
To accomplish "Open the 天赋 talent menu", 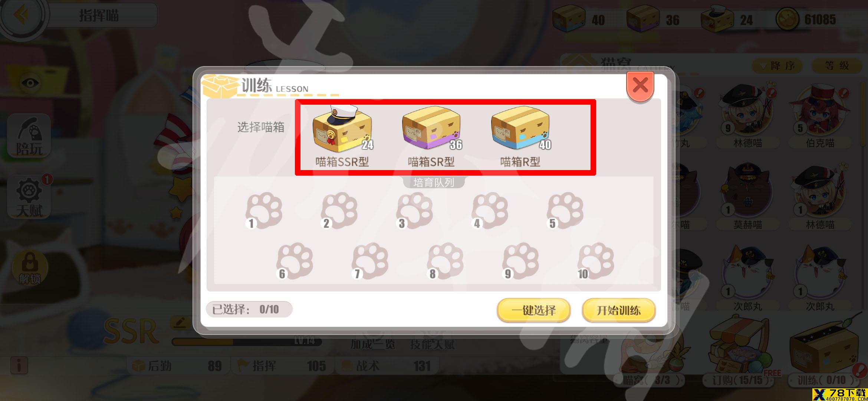I will click(x=29, y=197).
